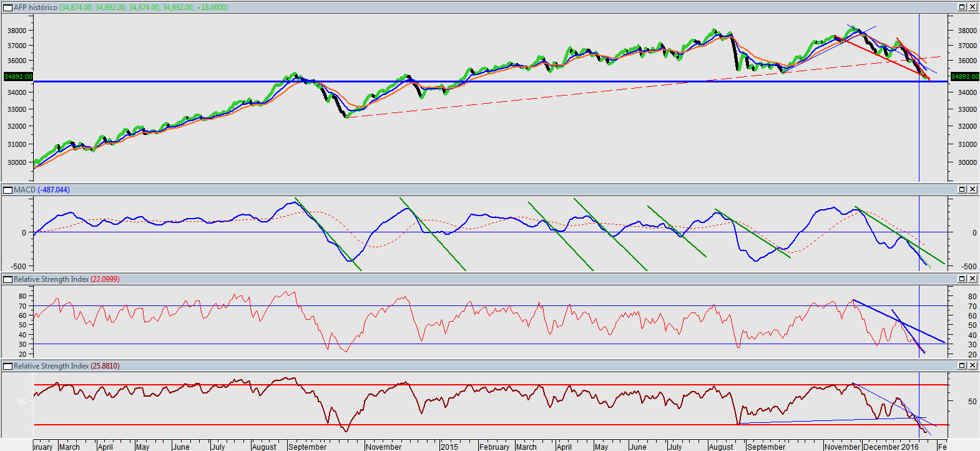
Task: Click 20 on RSI (22.0999) right axis
Action: click(972, 355)
